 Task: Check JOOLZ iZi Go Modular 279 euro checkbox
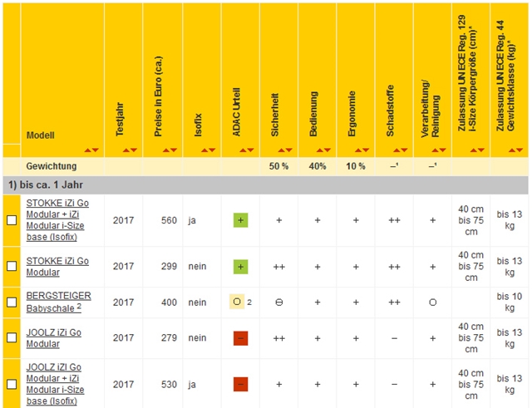click(x=12, y=337)
